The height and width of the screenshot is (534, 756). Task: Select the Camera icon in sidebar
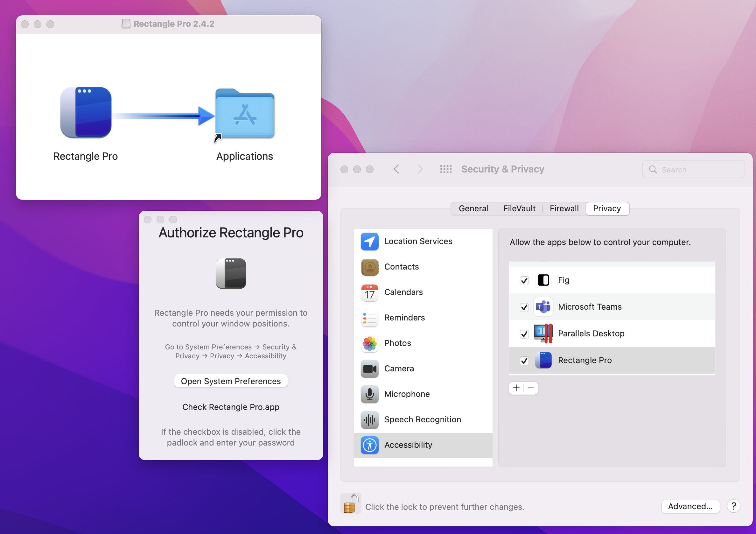coord(369,369)
